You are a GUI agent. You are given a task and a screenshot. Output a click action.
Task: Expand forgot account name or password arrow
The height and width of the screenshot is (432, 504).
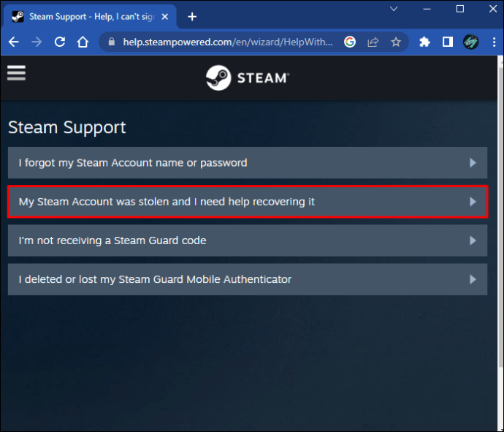coord(473,163)
